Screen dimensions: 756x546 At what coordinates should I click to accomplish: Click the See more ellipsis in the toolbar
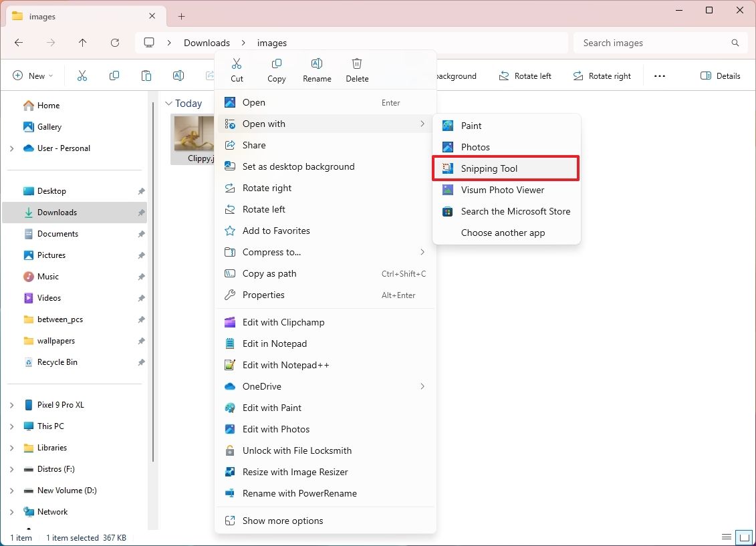tap(660, 76)
